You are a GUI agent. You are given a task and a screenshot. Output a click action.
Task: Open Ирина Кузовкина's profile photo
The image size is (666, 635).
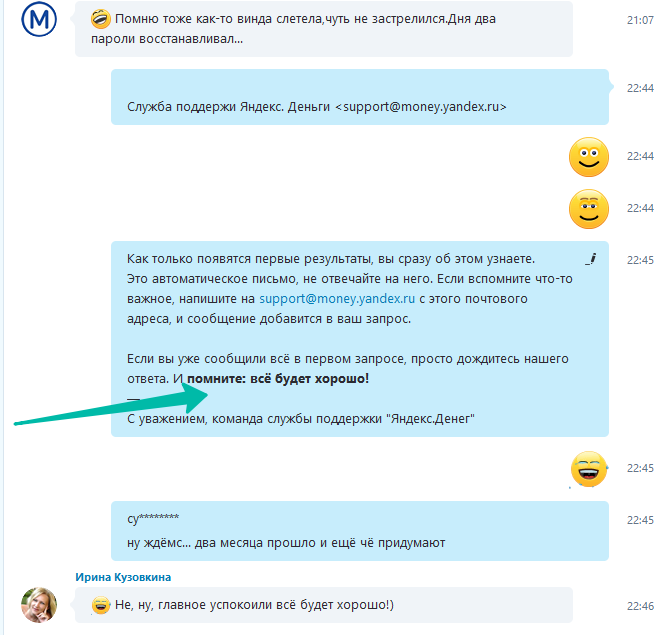[39, 604]
